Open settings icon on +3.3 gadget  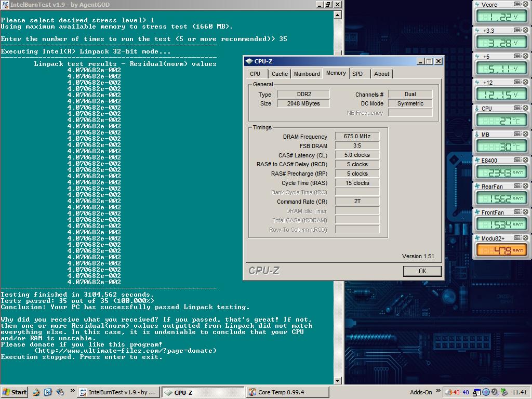click(x=517, y=30)
